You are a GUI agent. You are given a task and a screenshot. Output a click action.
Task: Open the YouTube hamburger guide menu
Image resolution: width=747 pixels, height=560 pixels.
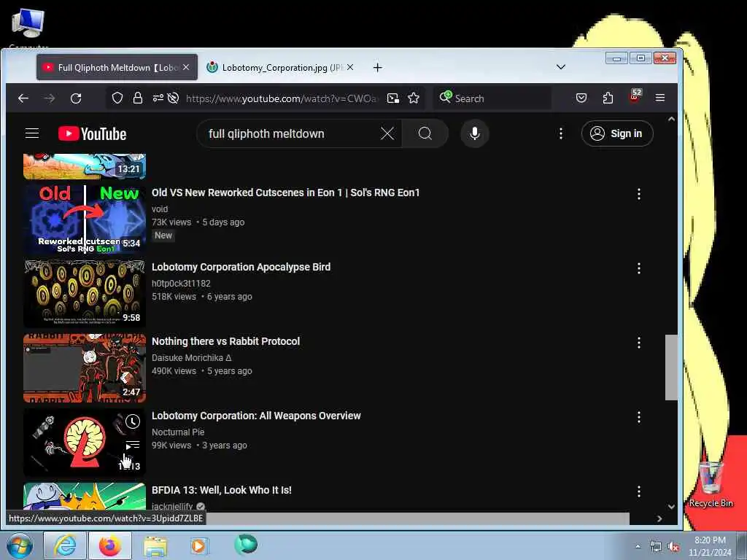32,133
